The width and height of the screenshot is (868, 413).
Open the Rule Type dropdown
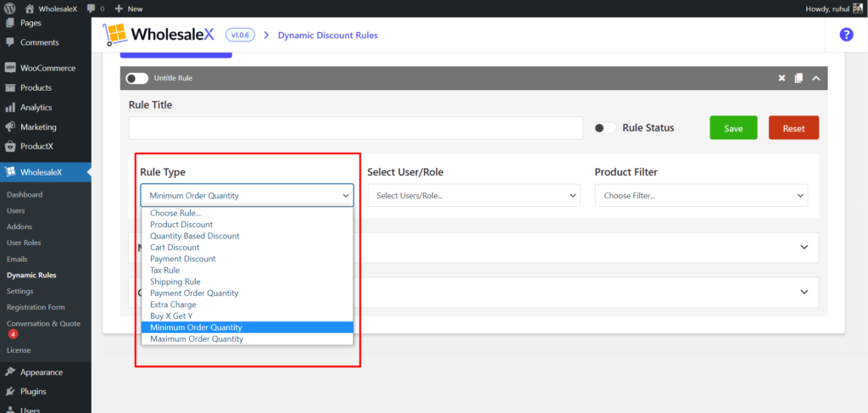247,195
